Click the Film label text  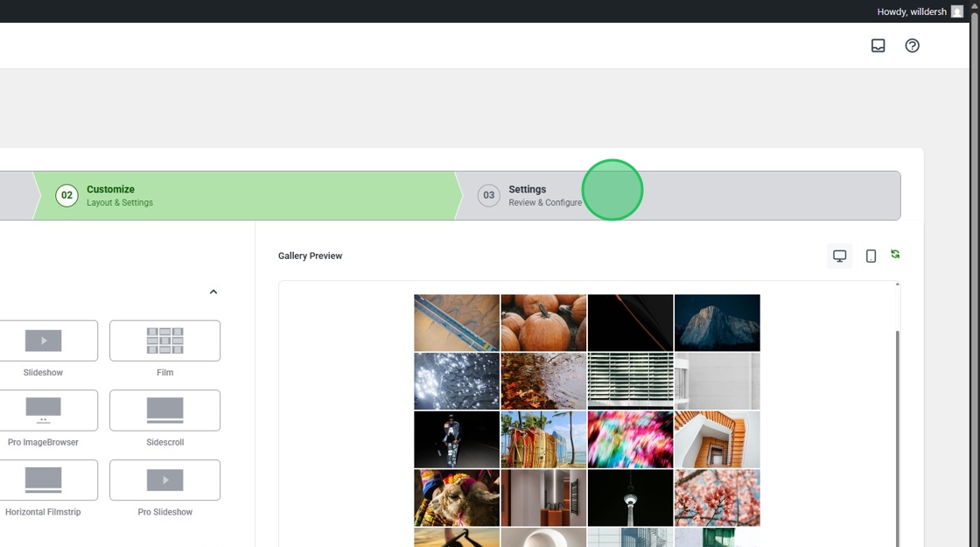point(165,373)
